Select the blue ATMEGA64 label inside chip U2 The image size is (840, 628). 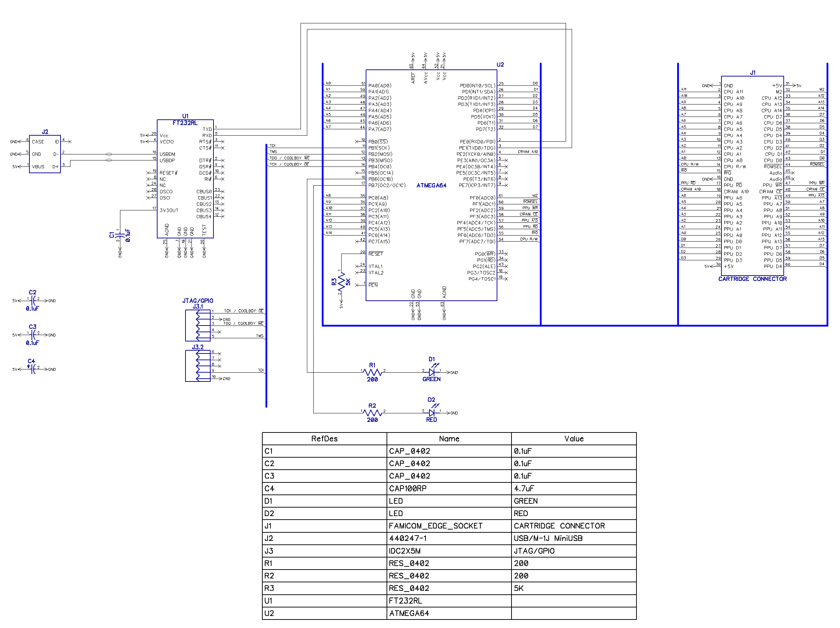click(x=432, y=185)
